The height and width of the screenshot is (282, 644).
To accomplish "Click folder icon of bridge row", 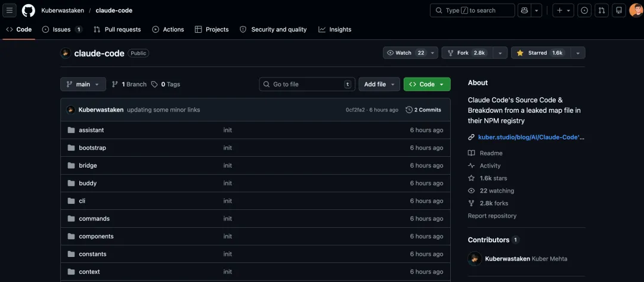I will [x=71, y=165].
